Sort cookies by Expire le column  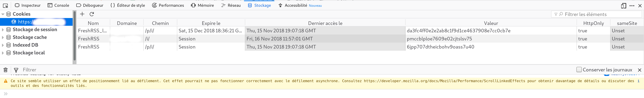click(x=211, y=23)
